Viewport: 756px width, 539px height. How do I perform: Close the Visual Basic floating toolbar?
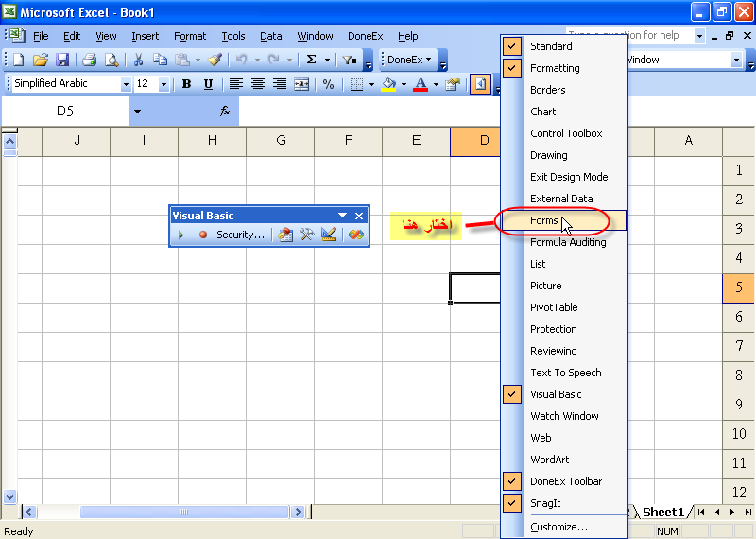point(359,216)
